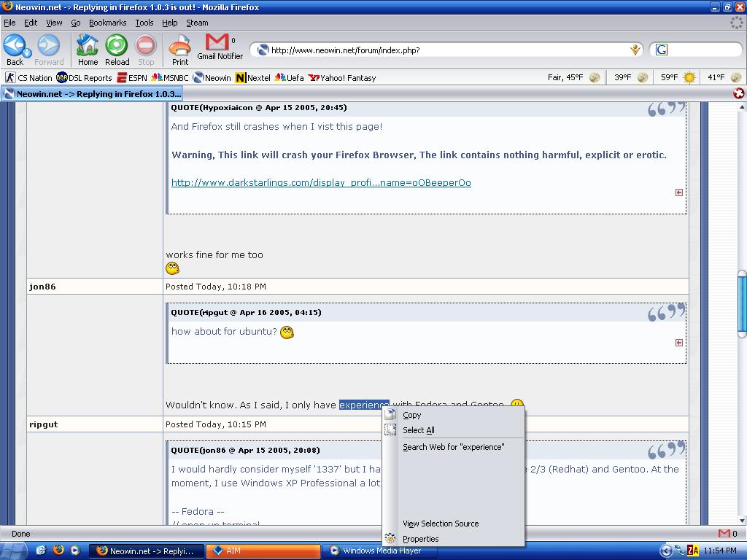Choose Copy from the context menu

[411, 415]
